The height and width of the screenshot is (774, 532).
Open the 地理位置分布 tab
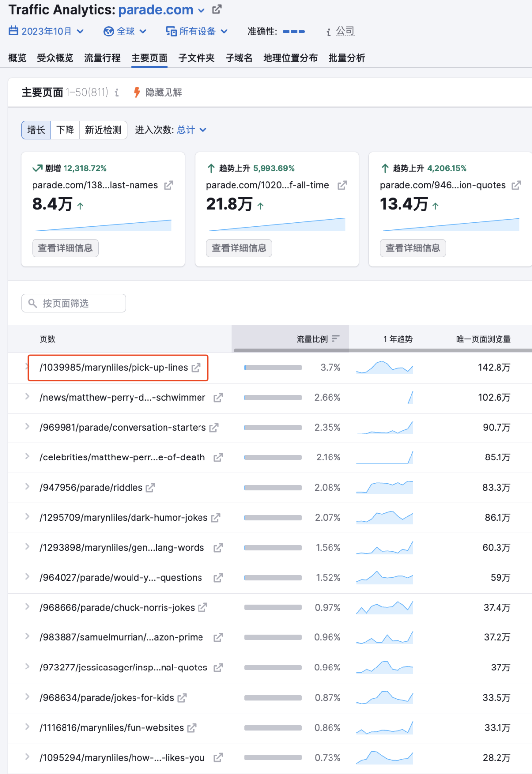[290, 58]
